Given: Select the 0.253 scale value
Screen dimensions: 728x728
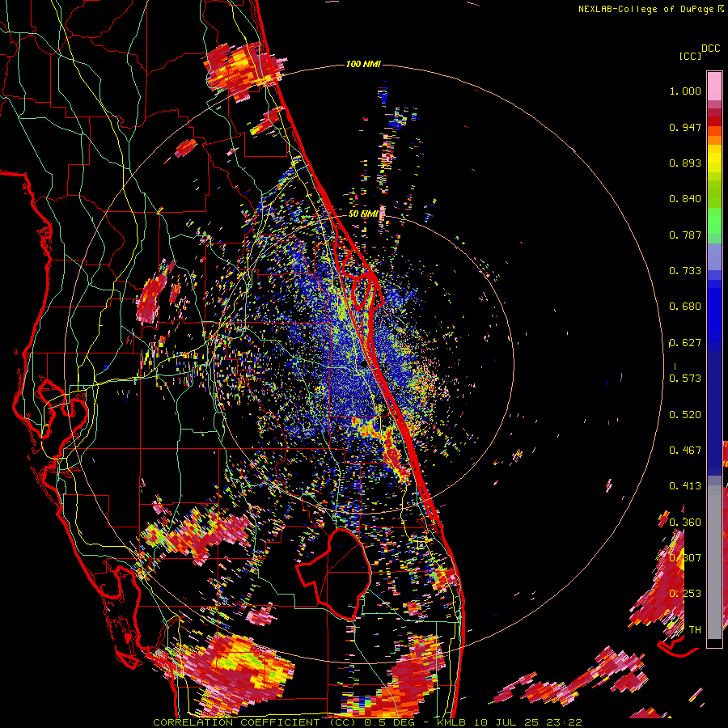Looking at the screenshot, I should pyautogui.click(x=685, y=594).
